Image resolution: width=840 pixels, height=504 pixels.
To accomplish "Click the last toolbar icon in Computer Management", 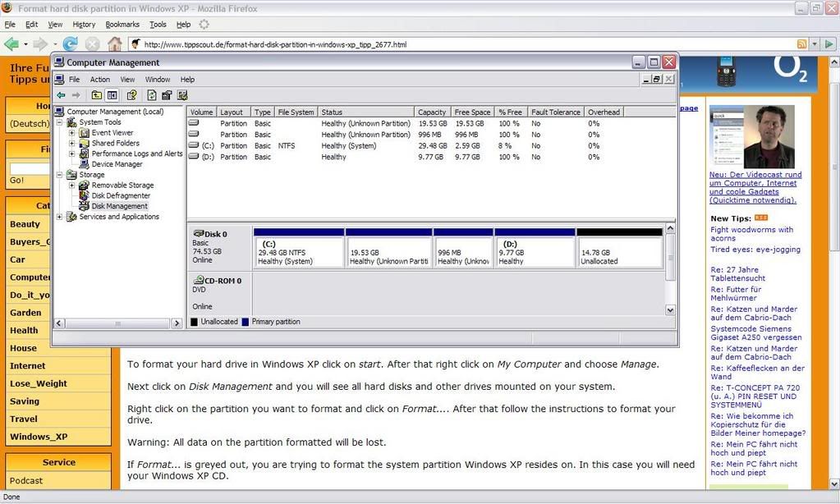I will click(x=182, y=95).
